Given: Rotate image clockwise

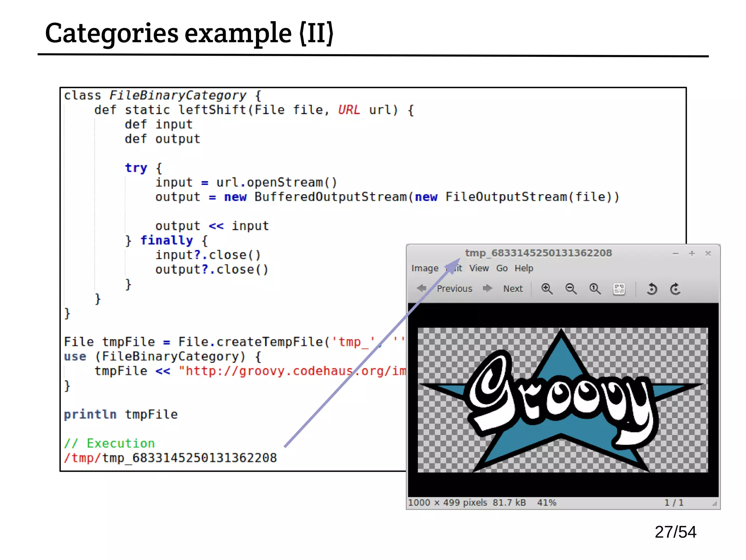Looking at the screenshot, I should (x=675, y=289).
